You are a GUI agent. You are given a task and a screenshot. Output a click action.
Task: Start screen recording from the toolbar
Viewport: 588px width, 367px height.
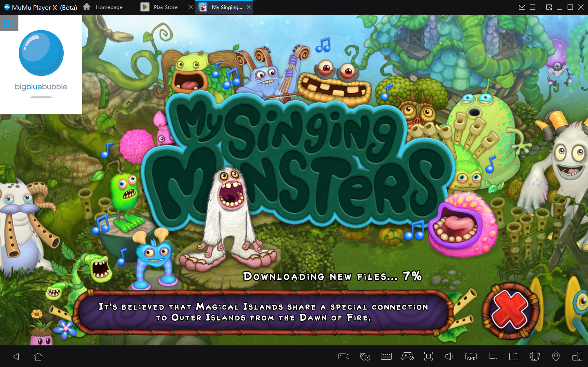343,356
